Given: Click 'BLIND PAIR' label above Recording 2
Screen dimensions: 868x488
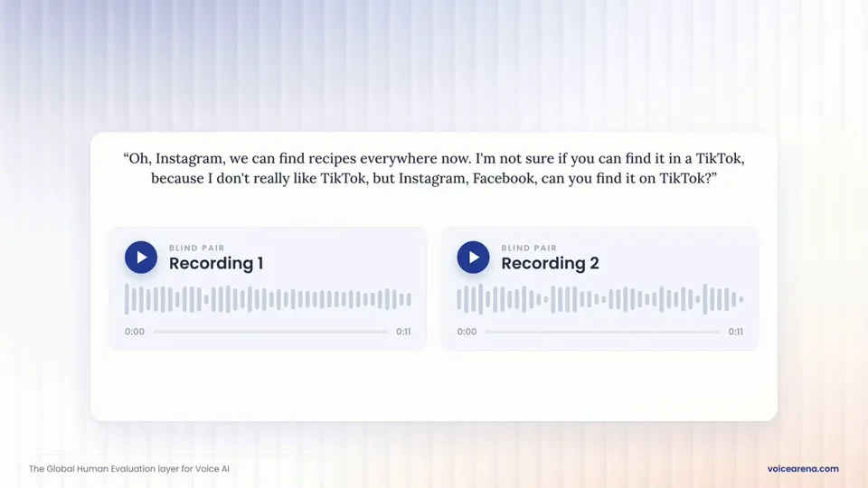Looking at the screenshot, I should tap(529, 248).
